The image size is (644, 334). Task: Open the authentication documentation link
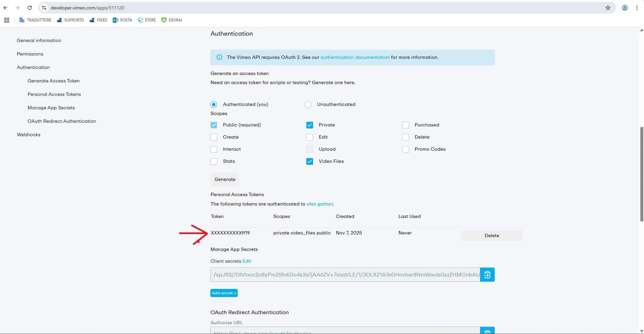355,57
